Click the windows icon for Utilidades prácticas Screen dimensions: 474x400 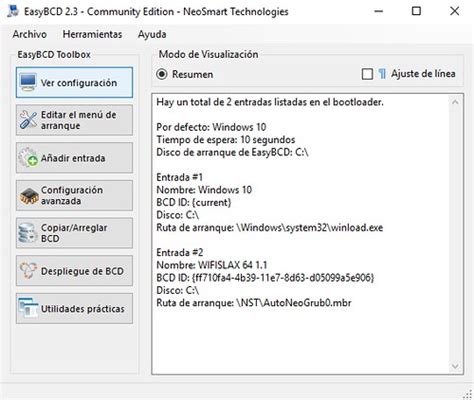click(28, 308)
